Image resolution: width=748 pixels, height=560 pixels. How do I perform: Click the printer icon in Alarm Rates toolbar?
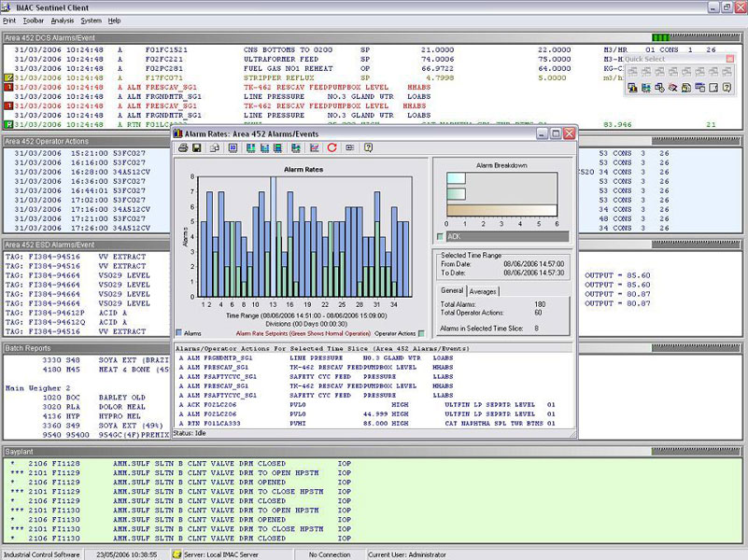[x=184, y=147]
